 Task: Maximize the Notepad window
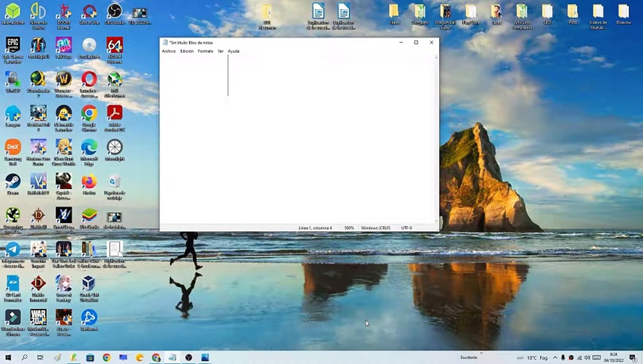tap(416, 42)
